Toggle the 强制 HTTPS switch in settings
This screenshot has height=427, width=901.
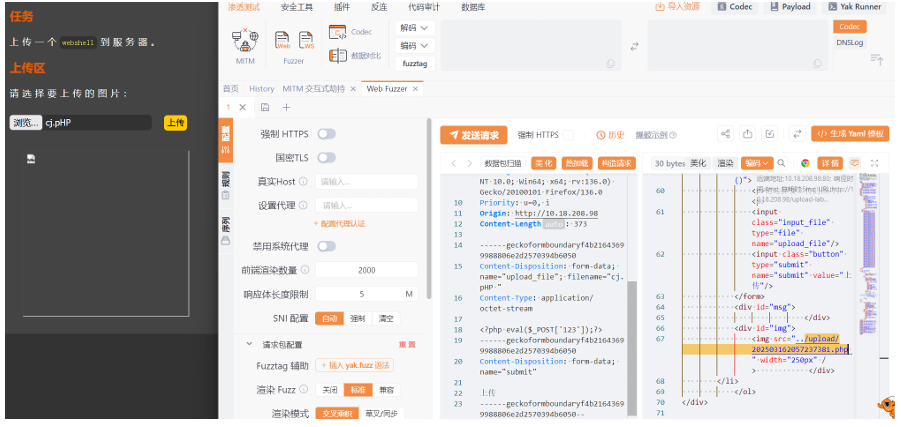(x=326, y=134)
